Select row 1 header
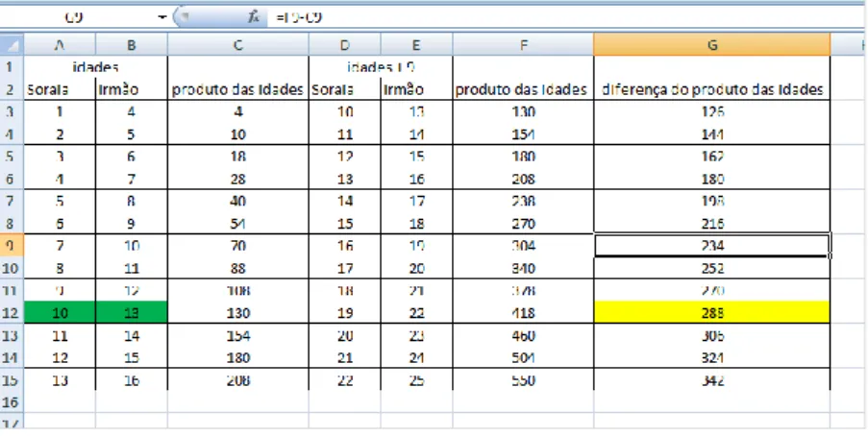The width and height of the screenshot is (868, 436). click(x=12, y=67)
